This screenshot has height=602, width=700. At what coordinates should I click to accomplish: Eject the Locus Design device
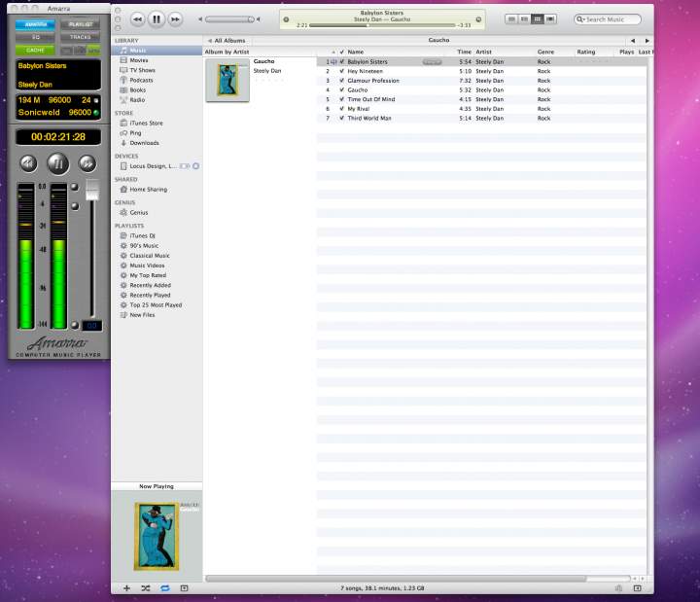pyautogui.click(x=196, y=166)
